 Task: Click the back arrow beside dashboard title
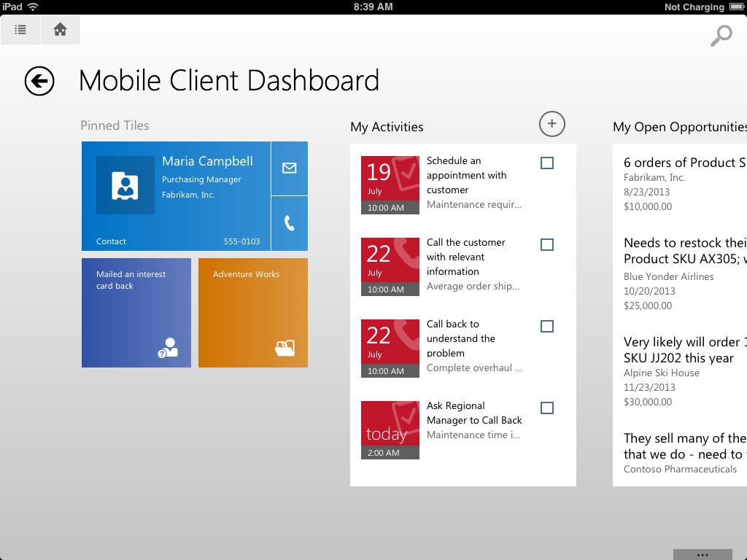[x=39, y=81]
